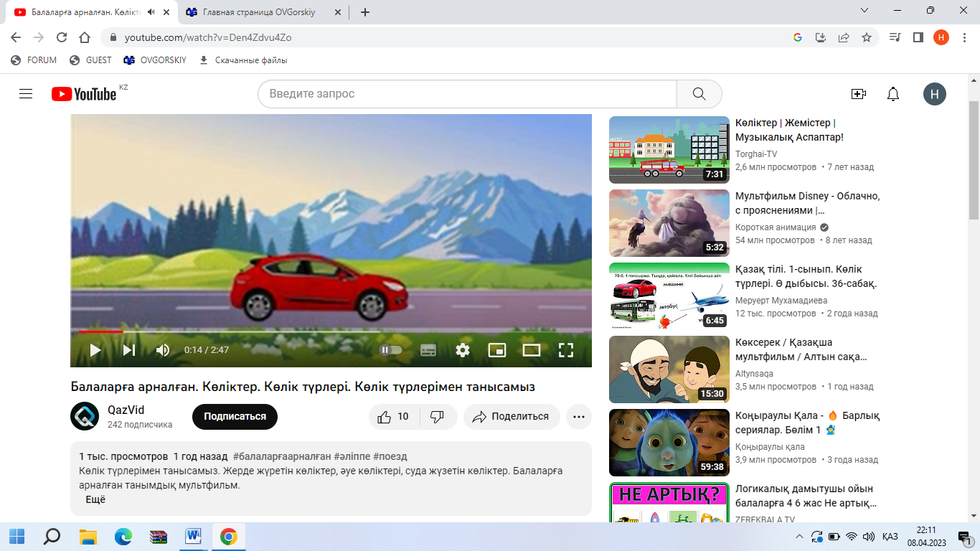
Task: Go to the browser home page
Action: pos(85,37)
